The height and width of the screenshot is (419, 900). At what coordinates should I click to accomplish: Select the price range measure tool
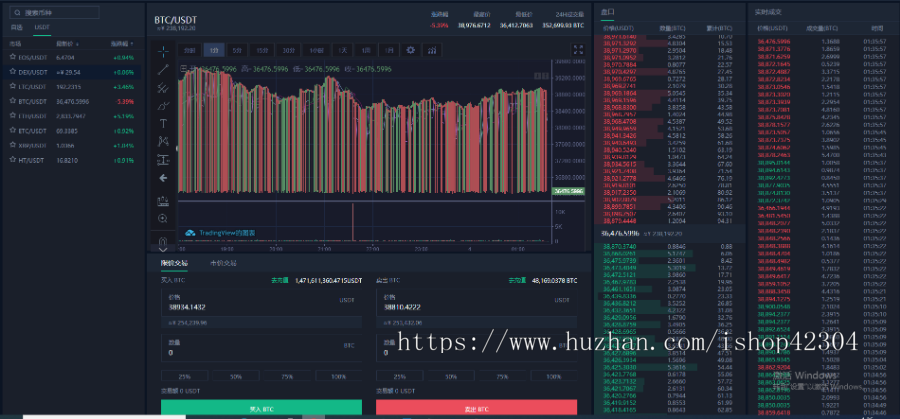tap(163, 160)
